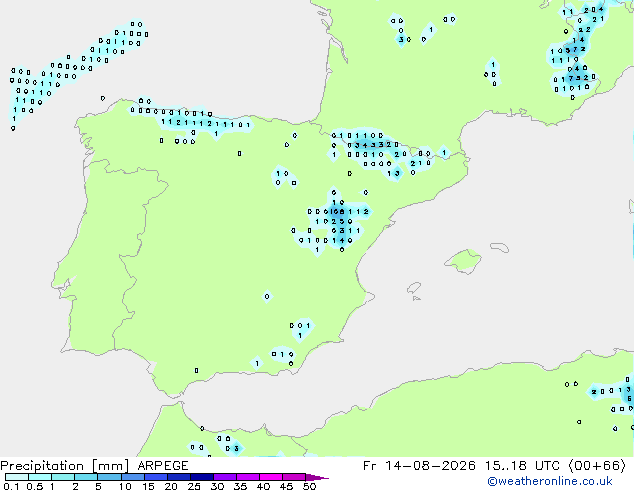Click the 15–20 mm legend swatch
This screenshot has height=490, width=634.
pyautogui.click(x=155, y=477)
